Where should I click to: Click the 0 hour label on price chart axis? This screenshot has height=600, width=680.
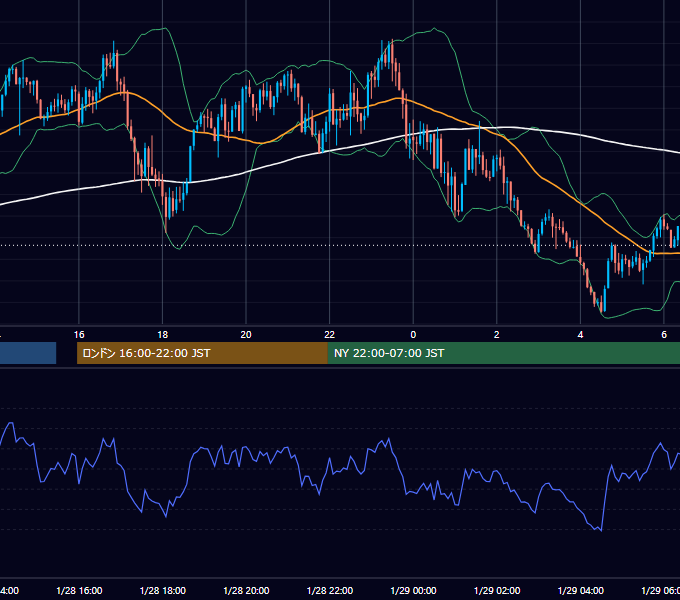[x=413, y=334]
